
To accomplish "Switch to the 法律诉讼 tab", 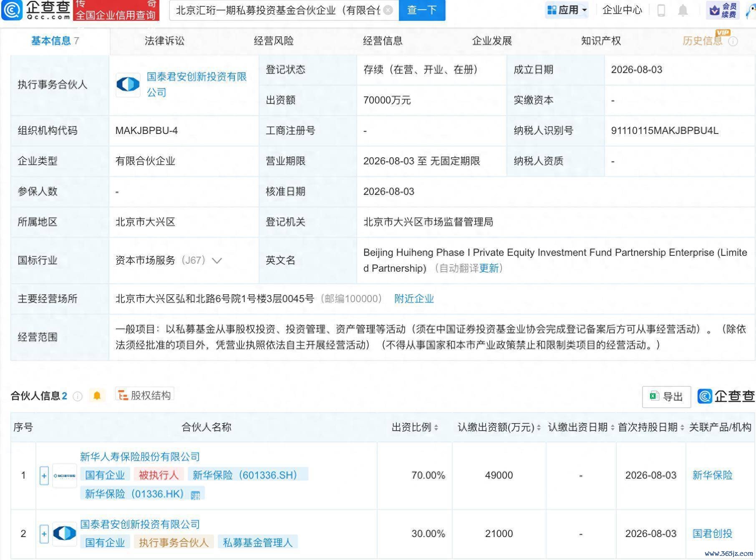I will (x=164, y=40).
